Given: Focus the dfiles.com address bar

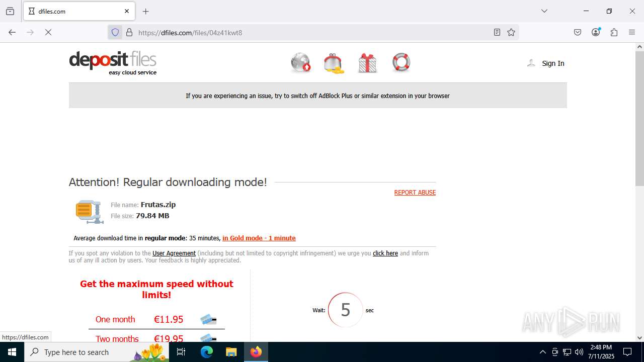Looking at the screenshot, I should (x=313, y=32).
